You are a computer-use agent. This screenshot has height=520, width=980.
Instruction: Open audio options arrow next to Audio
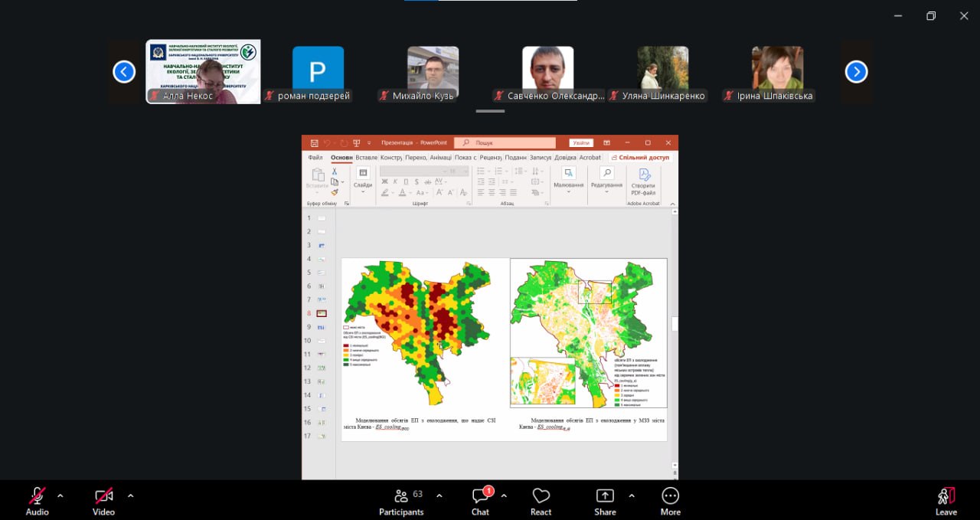60,495
